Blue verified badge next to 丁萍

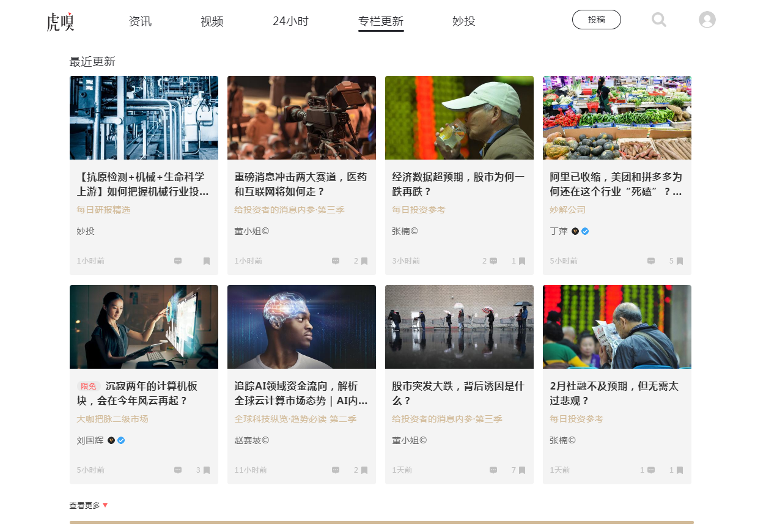pyautogui.click(x=585, y=231)
